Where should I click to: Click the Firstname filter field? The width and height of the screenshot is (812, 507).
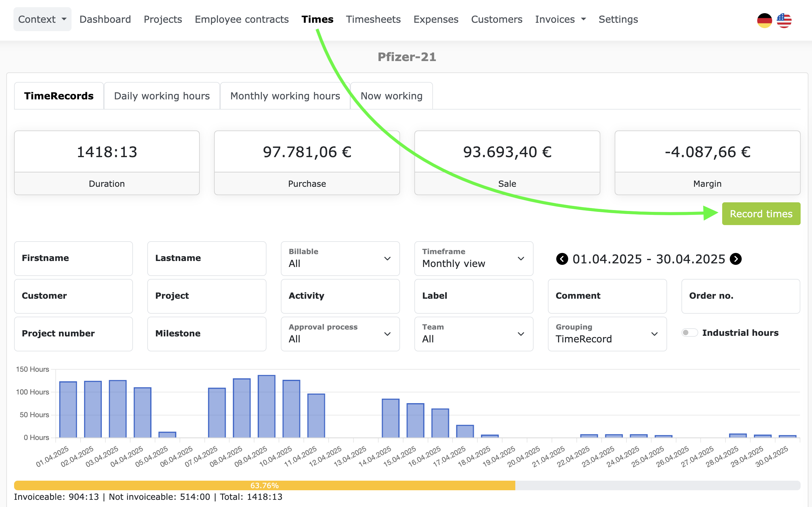tap(73, 259)
